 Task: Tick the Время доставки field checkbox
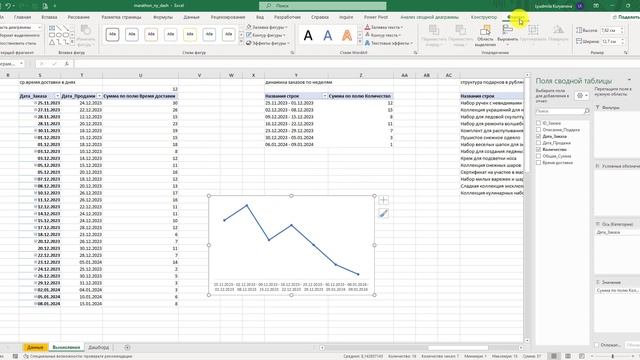tap(538, 162)
